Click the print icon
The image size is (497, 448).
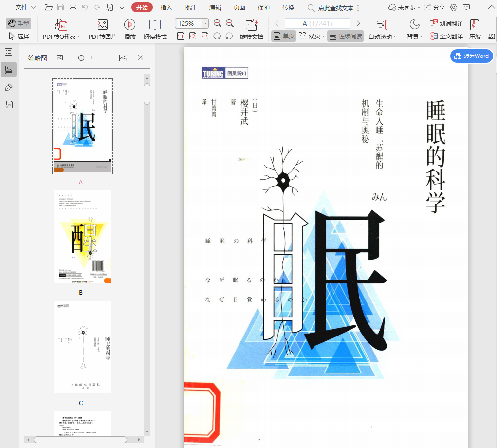pos(73,7)
